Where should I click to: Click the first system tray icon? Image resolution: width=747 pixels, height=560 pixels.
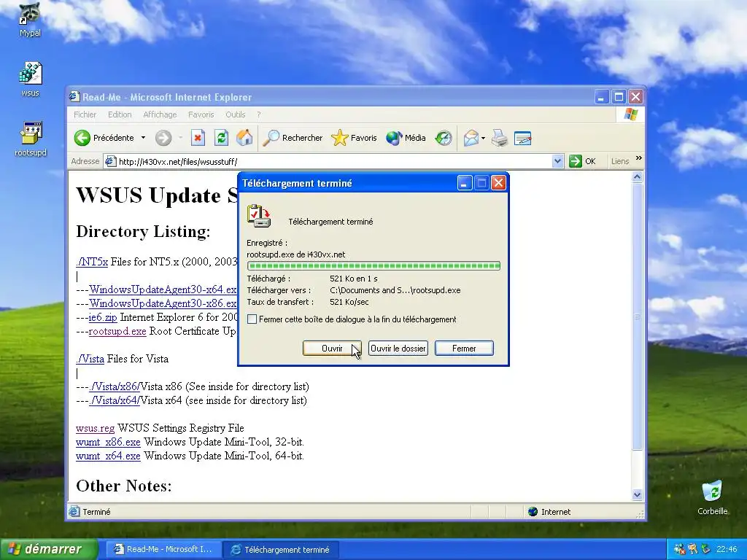[679, 549]
